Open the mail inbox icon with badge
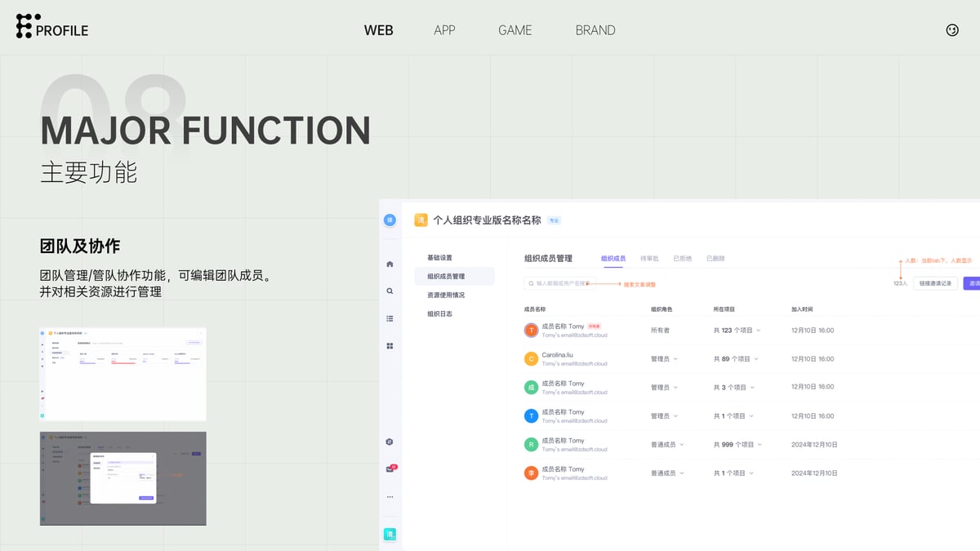Image resolution: width=980 pixels, height=551 pixels. pos(390,469)
